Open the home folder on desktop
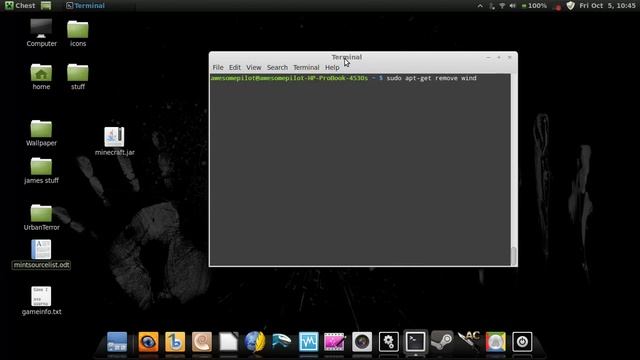Image resolution: width=640 pixels, height=360 pixels. pyautogui.click(x=41, y=76)
